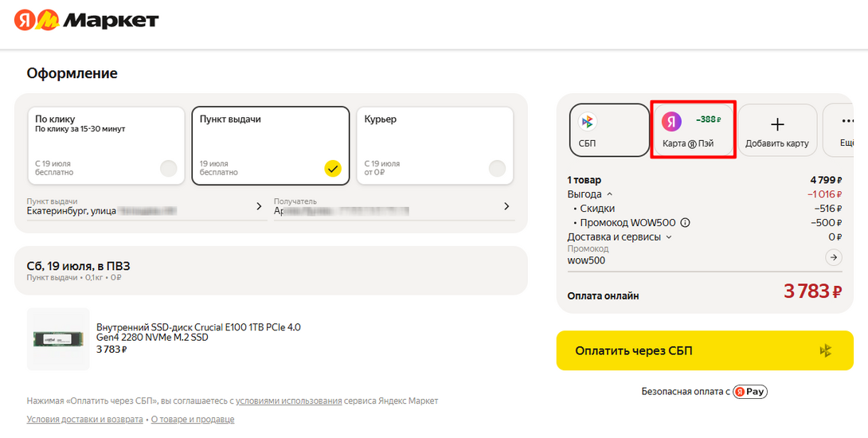Click the Оформление heading
868x438 pixels.
(72, 73)
